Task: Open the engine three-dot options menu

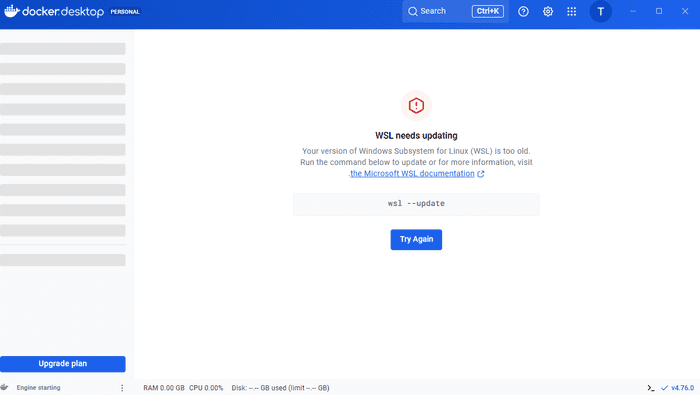Action: point(122,388)
